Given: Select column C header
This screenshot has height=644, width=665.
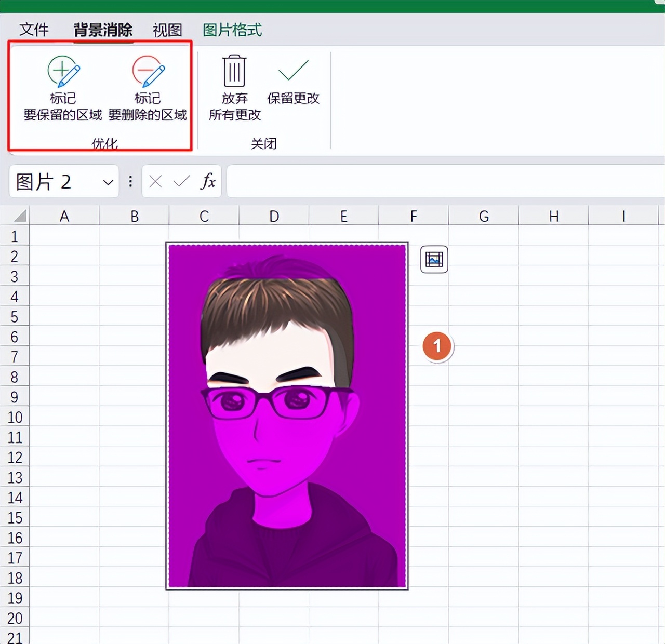Looking at the screenshot, I should tap(204, 216).
